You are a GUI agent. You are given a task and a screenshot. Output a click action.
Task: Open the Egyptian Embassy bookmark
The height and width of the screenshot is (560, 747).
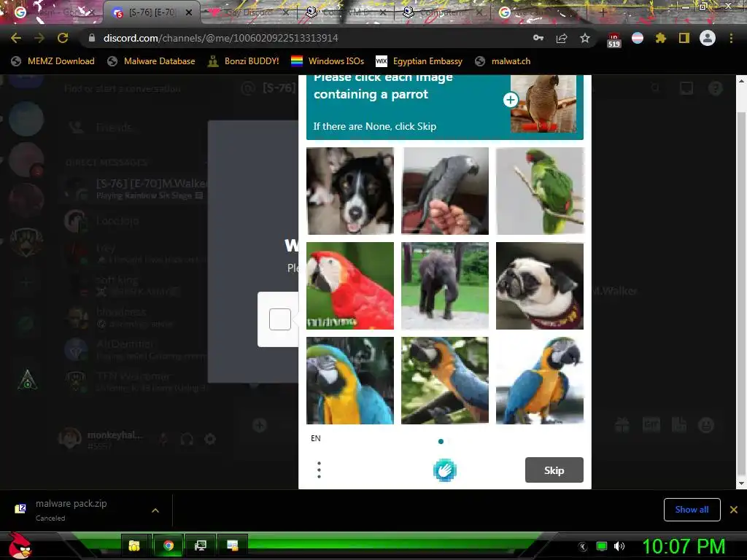(x=419, y=61)
